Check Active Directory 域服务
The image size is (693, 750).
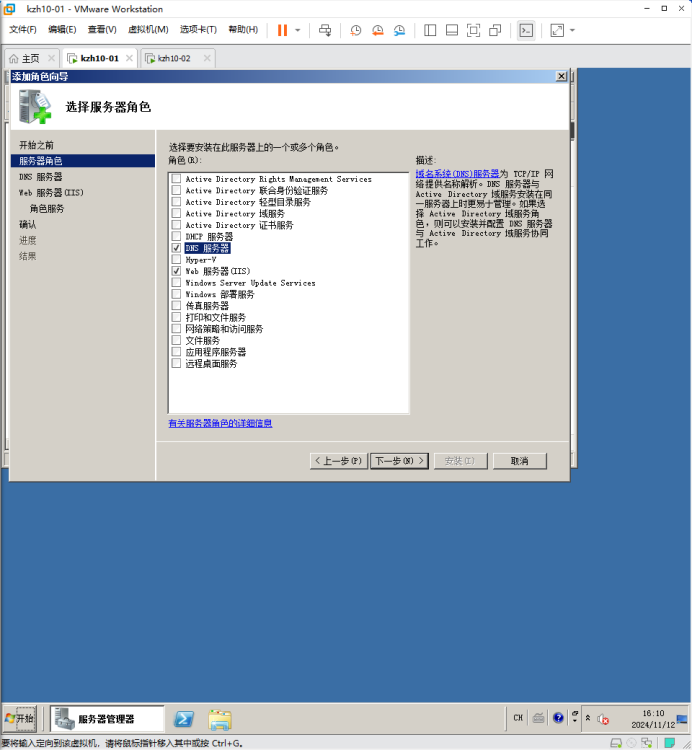click(x=176, y=213)
